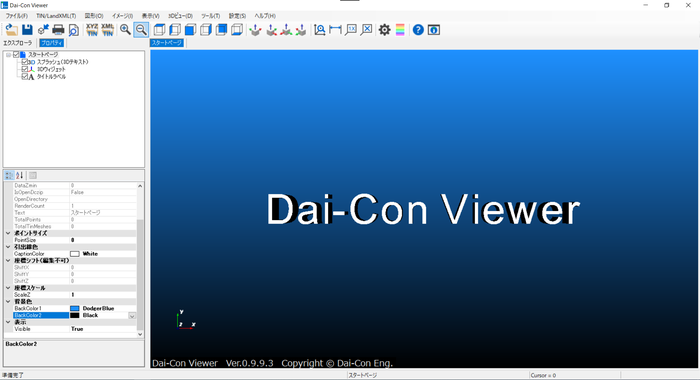Viewport: 700px width, 380px height.
Task: Open the 設定(S) menu
Action: click(x=237, y=16)
